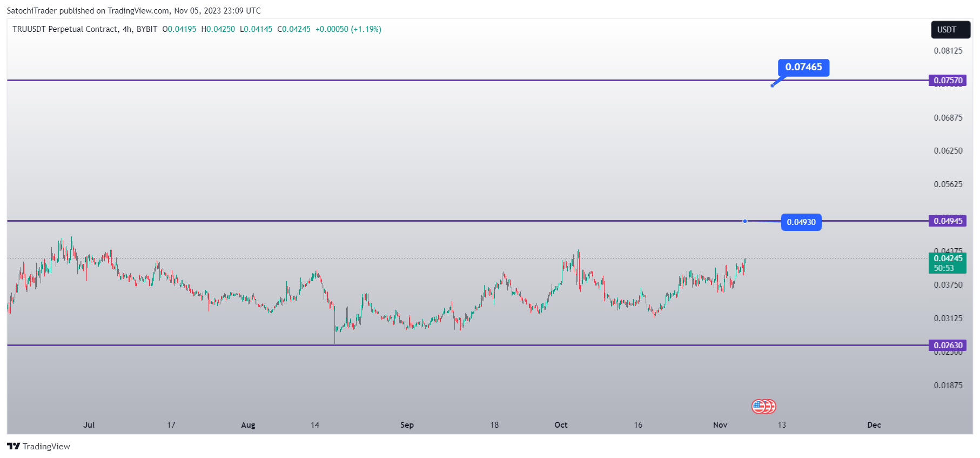The image size is (980, 458).
Task: Click the 0.06875 price axis label
Action: click(948, 118)
